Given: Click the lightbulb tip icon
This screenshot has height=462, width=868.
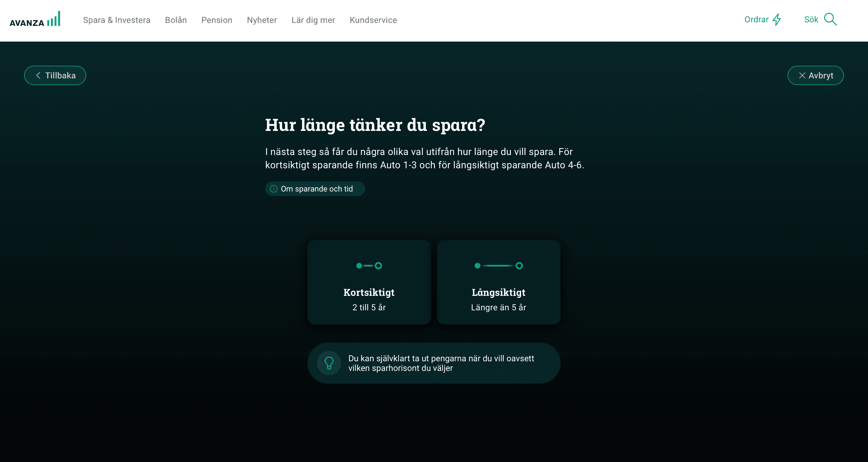Looking at the screenshot, I should (329, 363).
